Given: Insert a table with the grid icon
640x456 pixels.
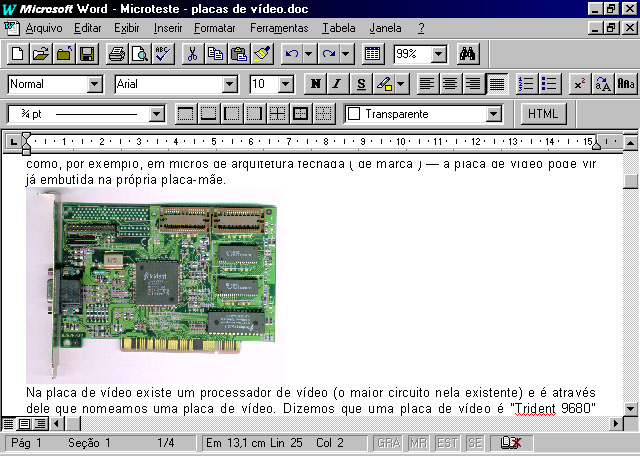Looking at the screenshot, I should 373,54.
